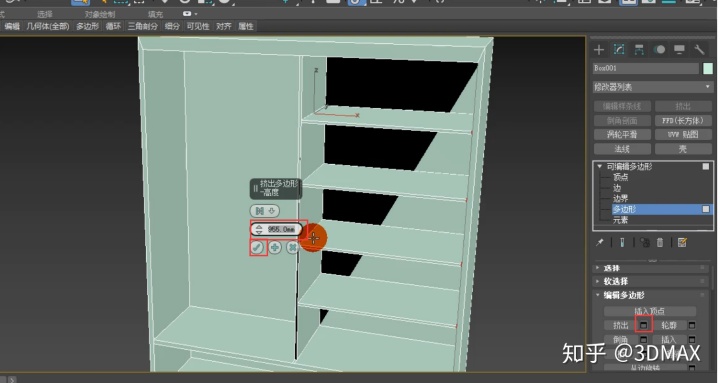Click ribbon display toggle icon after 填充
The image size is (720, 383).
(187, 14)
